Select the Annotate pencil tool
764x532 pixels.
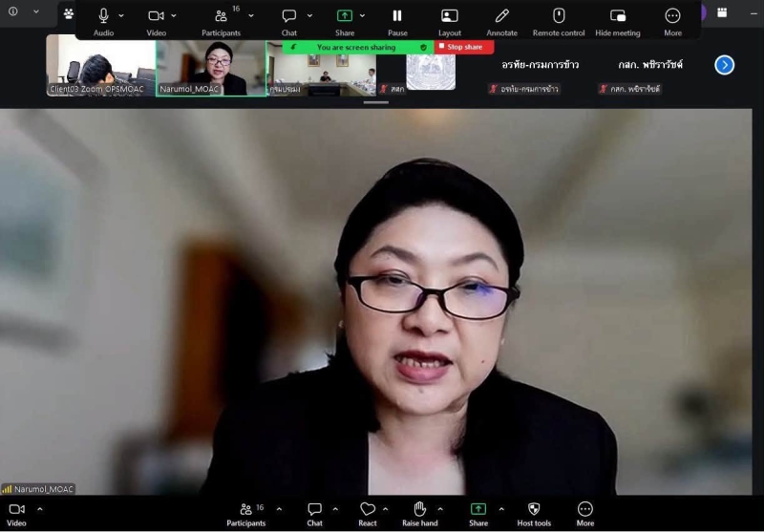(502, 16)
